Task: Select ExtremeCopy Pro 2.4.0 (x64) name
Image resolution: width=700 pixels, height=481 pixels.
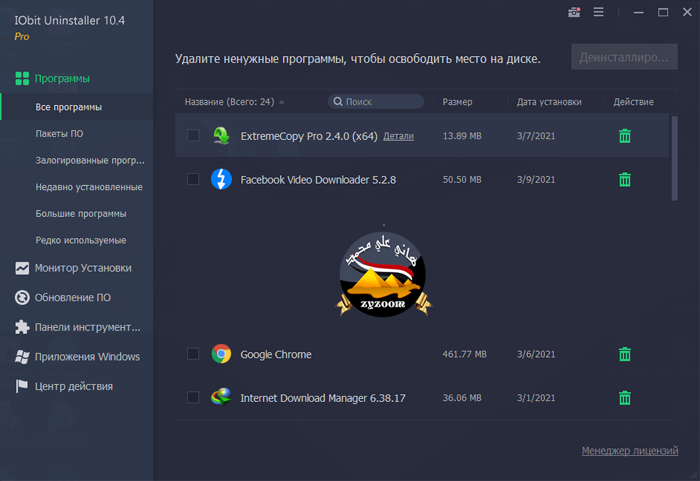Action: pyautogui.click(x=309, y=136)
